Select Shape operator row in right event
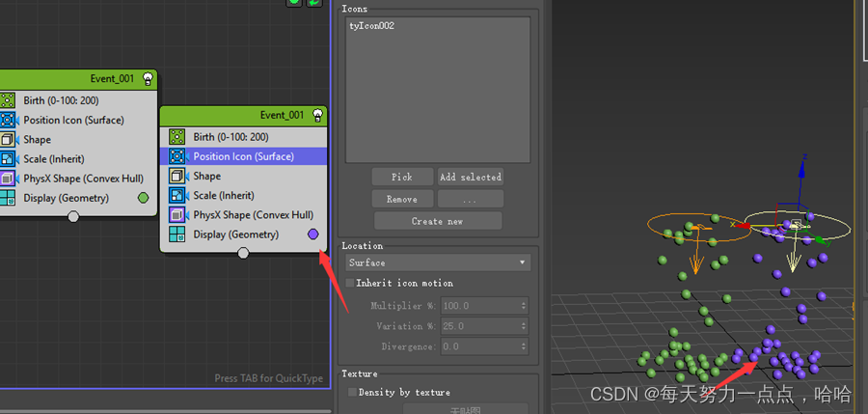Image resolution: width=868 pixels, height=414 pixels. [x=244, y=177]
